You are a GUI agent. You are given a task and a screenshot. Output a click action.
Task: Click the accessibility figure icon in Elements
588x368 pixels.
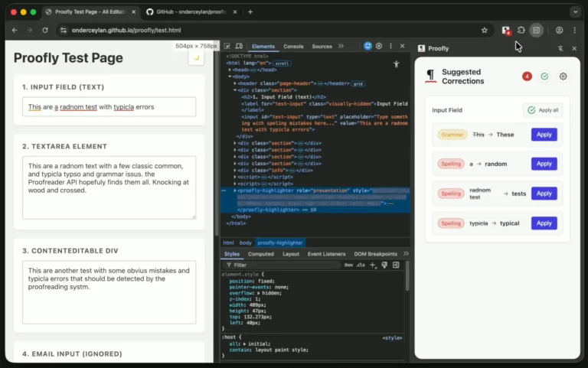click(397, 64)
